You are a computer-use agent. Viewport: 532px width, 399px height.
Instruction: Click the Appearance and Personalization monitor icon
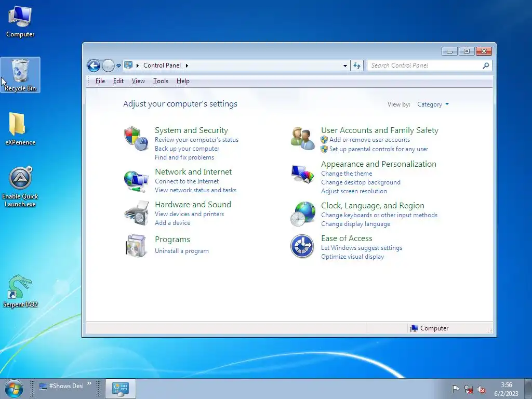click(302, 174)
